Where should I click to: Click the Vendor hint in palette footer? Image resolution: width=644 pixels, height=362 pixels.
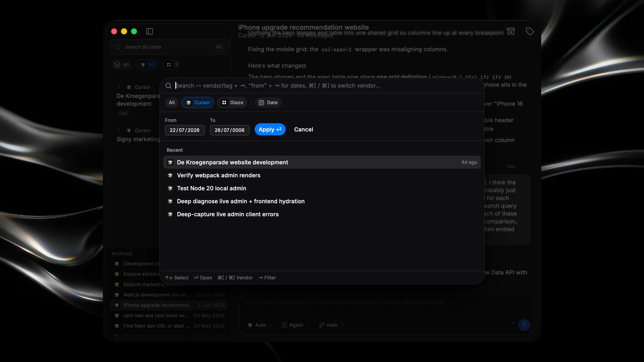(235, 278)
